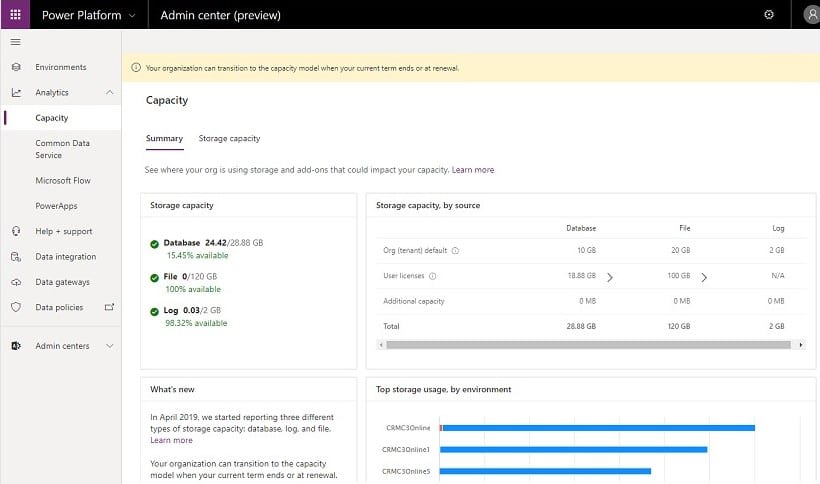Click the Admin center (preview) title
The width and height of the screenshot is (820, 484).
(x=220, y=15)
